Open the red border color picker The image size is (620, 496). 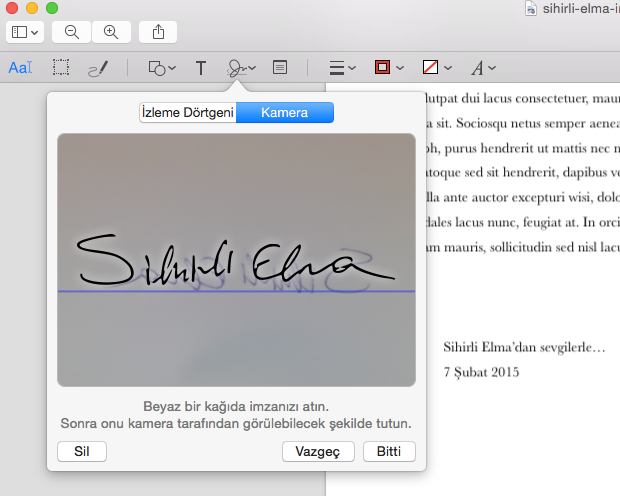point(388,68)
